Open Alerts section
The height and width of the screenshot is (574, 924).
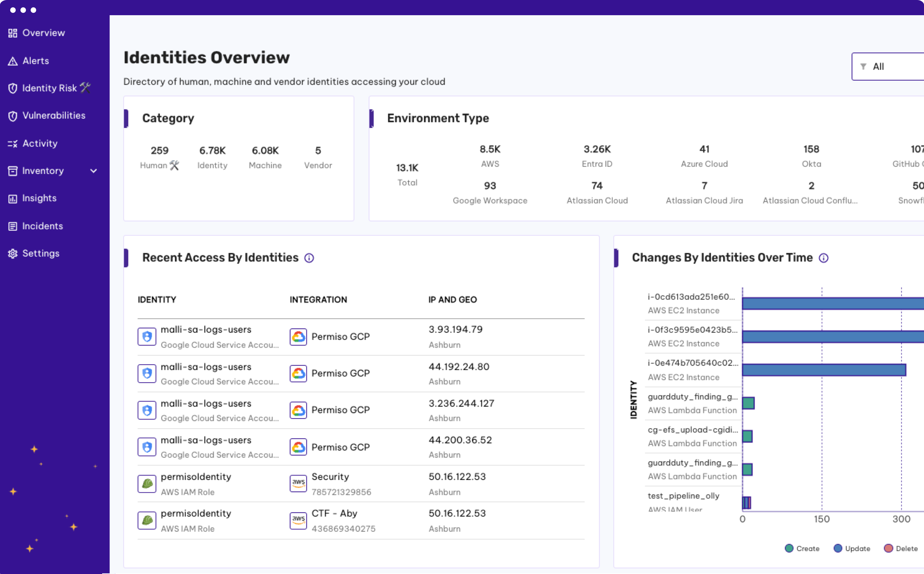click(36, 61)
